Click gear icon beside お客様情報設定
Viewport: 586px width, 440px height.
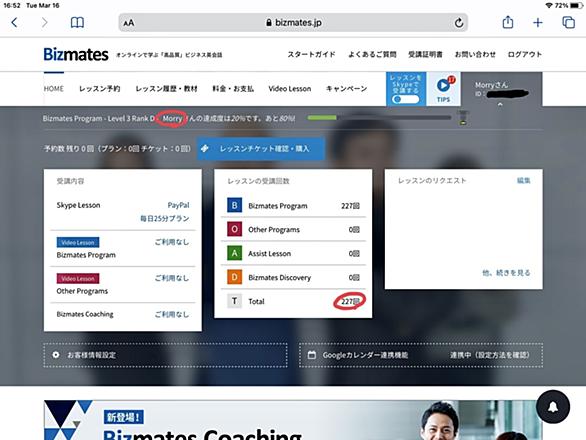click(56, 355)
